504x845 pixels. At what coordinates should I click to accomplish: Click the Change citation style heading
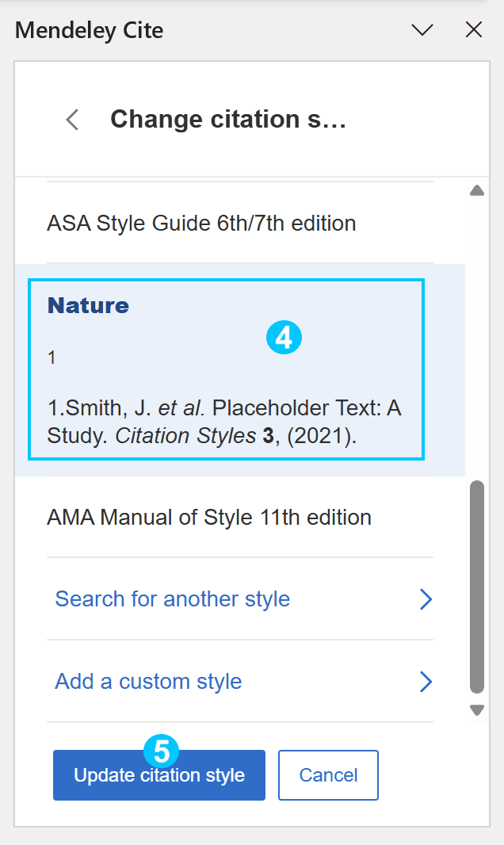click(x=228, y=119)
